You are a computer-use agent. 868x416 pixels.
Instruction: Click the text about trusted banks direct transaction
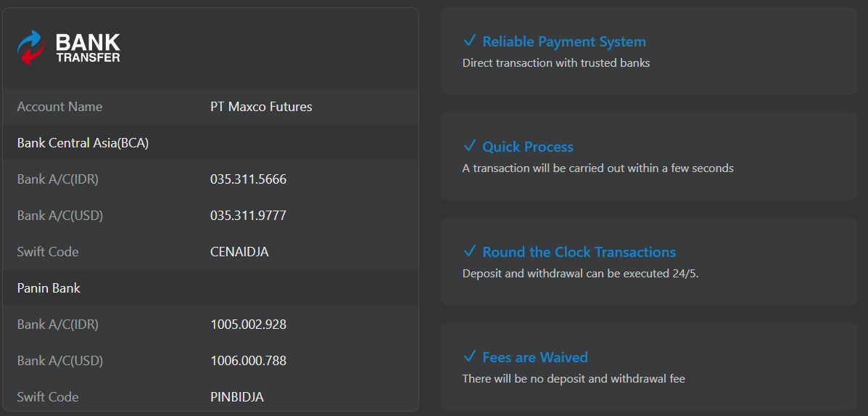point(556,63)
